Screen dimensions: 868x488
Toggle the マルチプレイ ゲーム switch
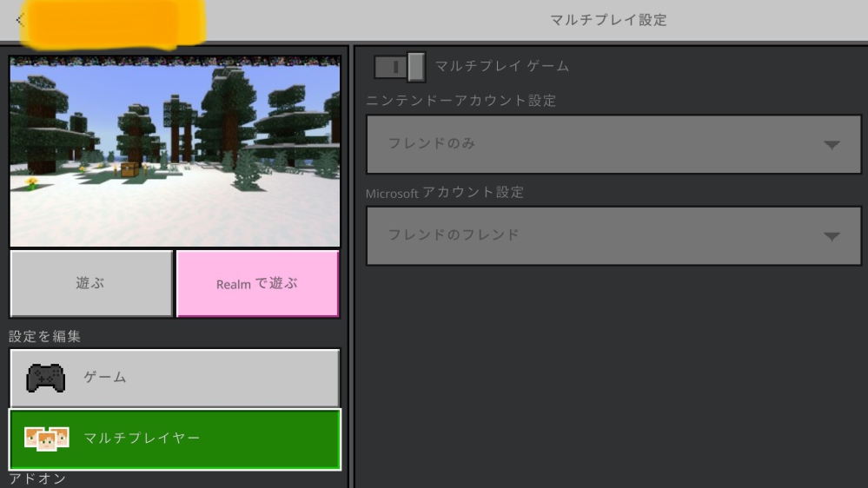point(400,67)
